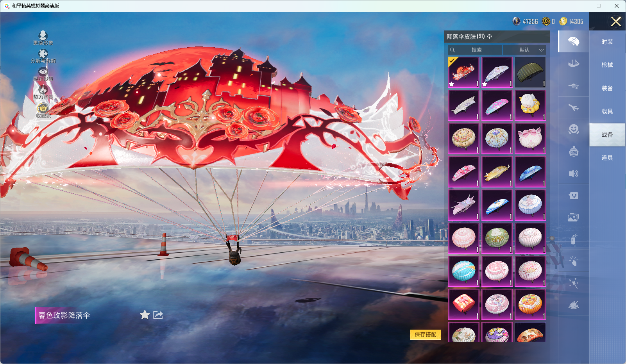This screenshot has height=364, width=626.
Task: Close the wardrobe with the X button
Action: tap(616, 21)
